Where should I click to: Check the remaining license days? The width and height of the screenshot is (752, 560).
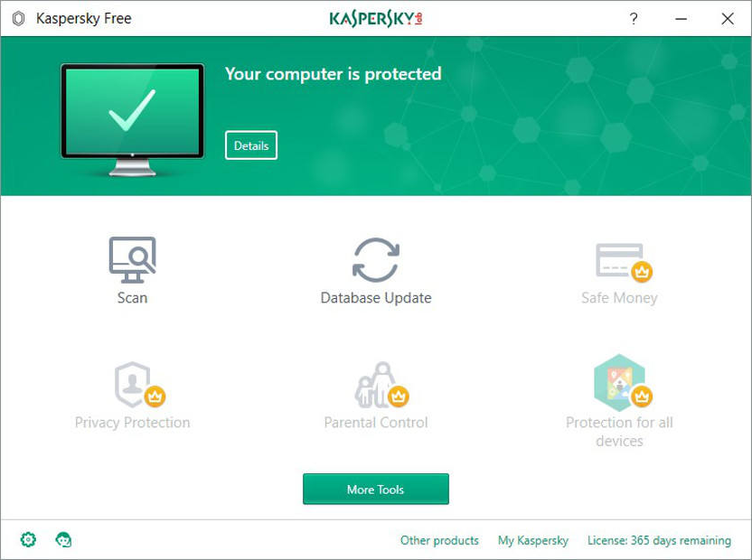(x=658, y=540)
